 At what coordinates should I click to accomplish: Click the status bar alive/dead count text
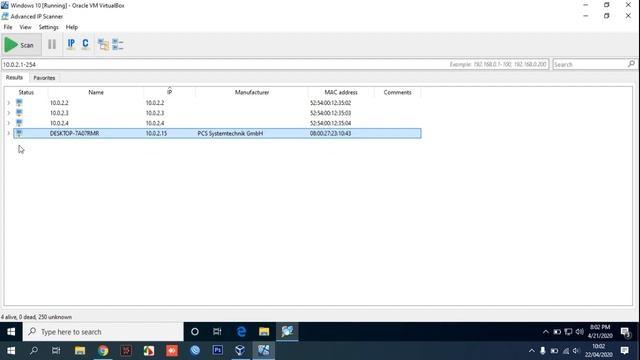point(36,317)
